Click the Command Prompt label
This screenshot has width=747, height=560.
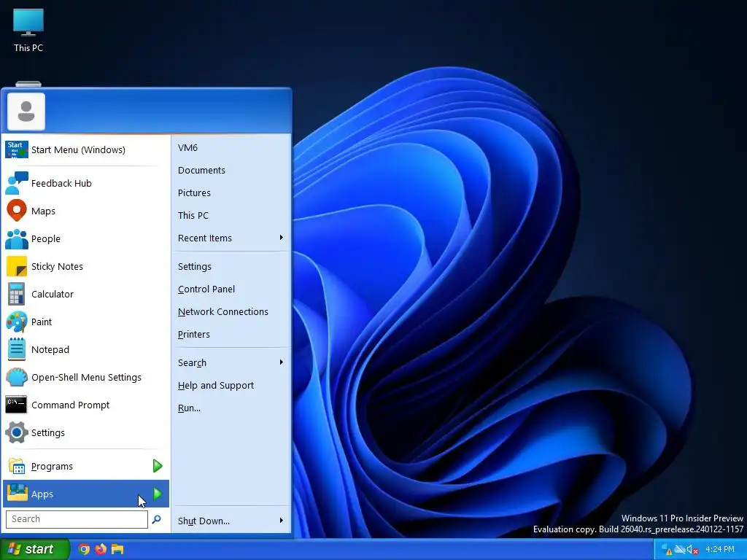pyautogui.click(x=71, y=405)
